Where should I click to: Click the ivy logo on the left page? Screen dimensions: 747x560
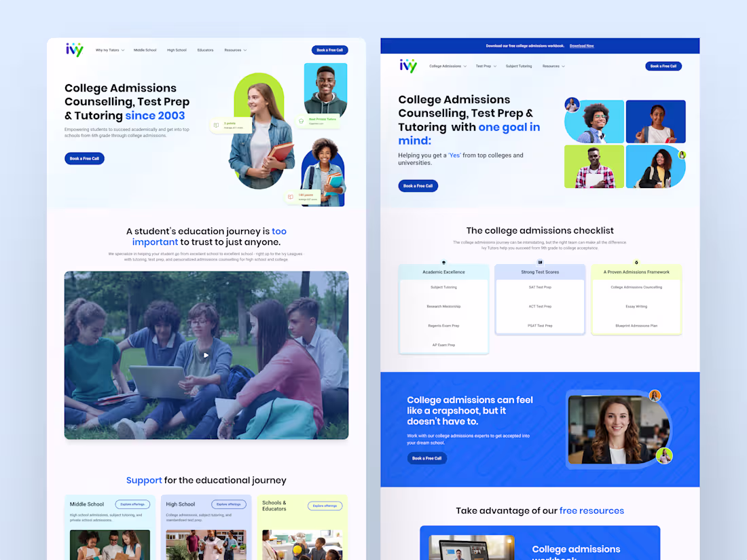74,50
